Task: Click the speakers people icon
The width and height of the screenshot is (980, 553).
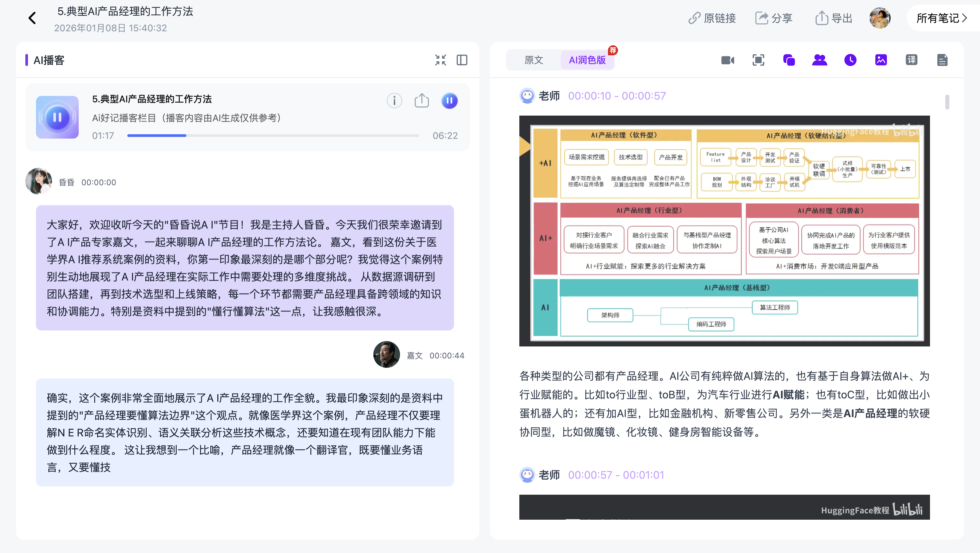Action: coord(820,60)
